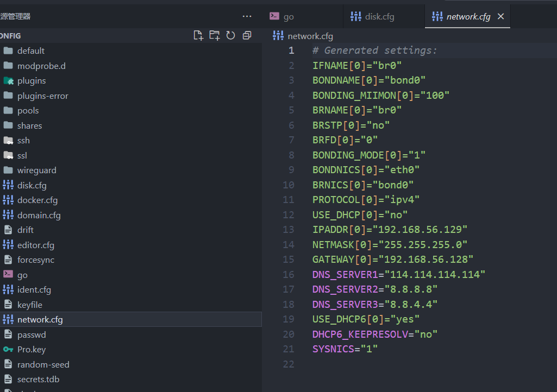This screenshot has width=557, height=392.
Task: Open domain.cfg in the file tree
Action: [x=131, y=215]
